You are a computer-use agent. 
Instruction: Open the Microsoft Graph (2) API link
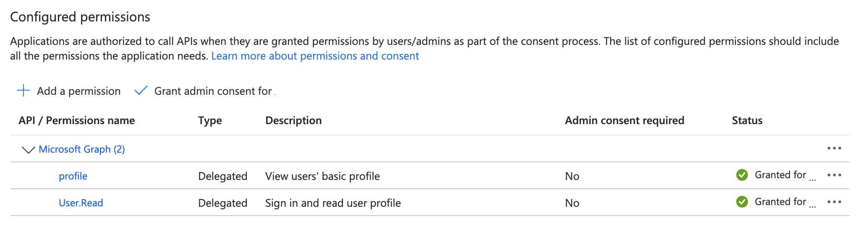[x=82, y=149]
